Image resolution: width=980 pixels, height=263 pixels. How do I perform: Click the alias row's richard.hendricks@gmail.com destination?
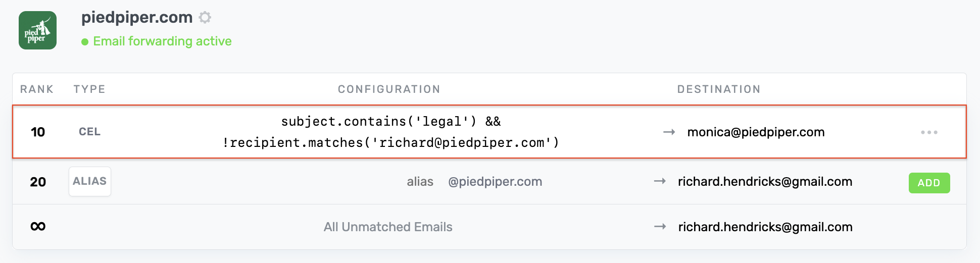[765, 182]
